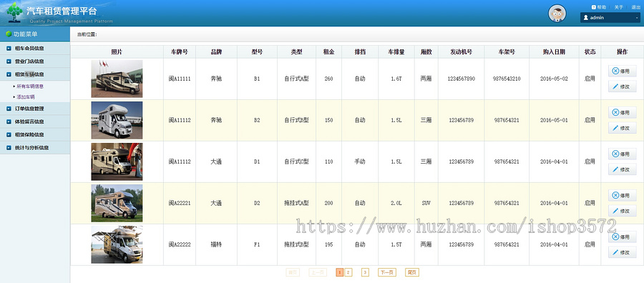The image size is (644, 283).
Task: Open 添加车辆 submenu item
Action: pyautogui.click(x=26, y=97)
